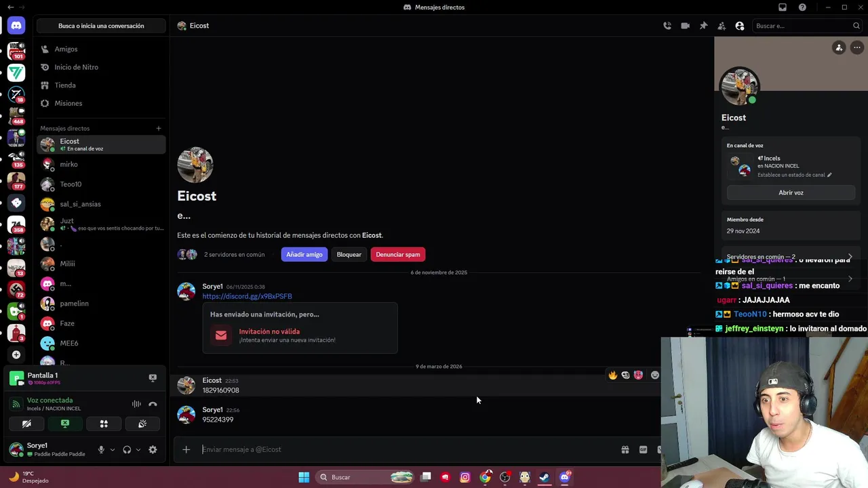Open attachment plus menu in message bar
The height and width of the screenshot is (488, 868).
click(186, 449)
